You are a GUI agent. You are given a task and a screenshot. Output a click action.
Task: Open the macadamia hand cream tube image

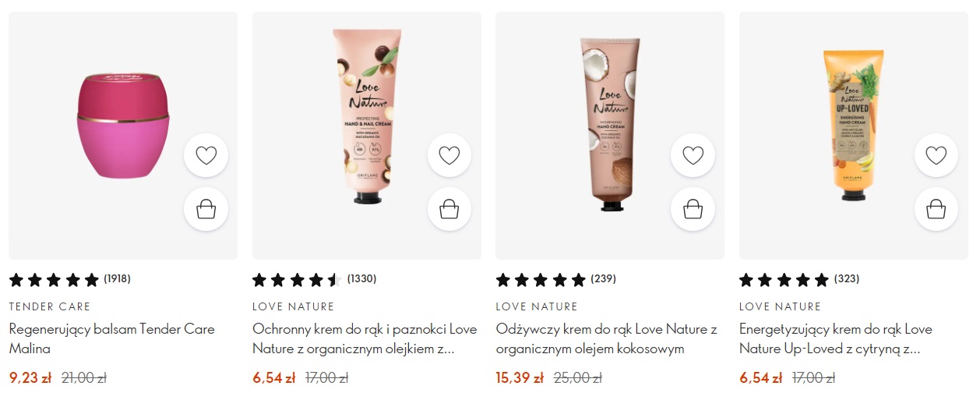click(x=367, y=115)
